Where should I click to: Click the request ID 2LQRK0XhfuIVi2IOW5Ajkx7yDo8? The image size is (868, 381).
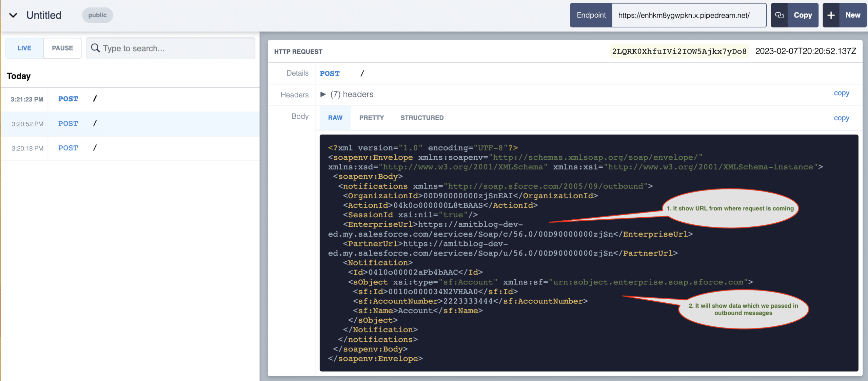pos(679,51)
